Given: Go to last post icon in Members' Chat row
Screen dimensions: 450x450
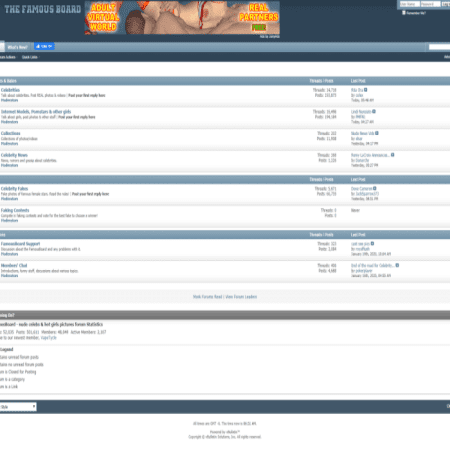Looking at the screenshot, I should tap(397, 266).
